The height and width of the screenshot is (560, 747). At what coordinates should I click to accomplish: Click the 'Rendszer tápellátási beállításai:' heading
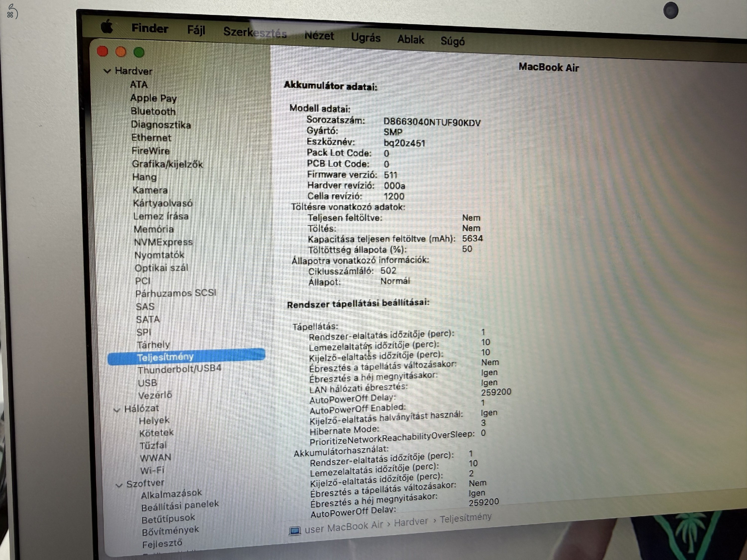coord(358,303)
